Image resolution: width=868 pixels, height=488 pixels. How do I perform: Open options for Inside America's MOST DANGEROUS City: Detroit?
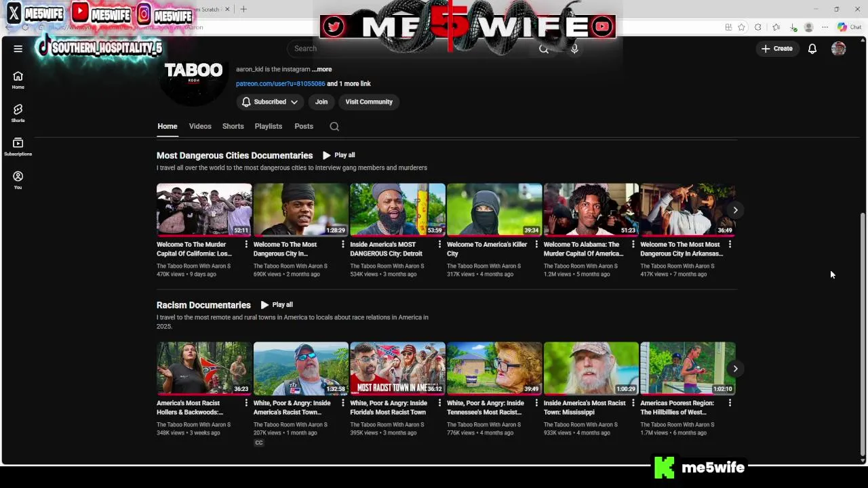[439, 245]
